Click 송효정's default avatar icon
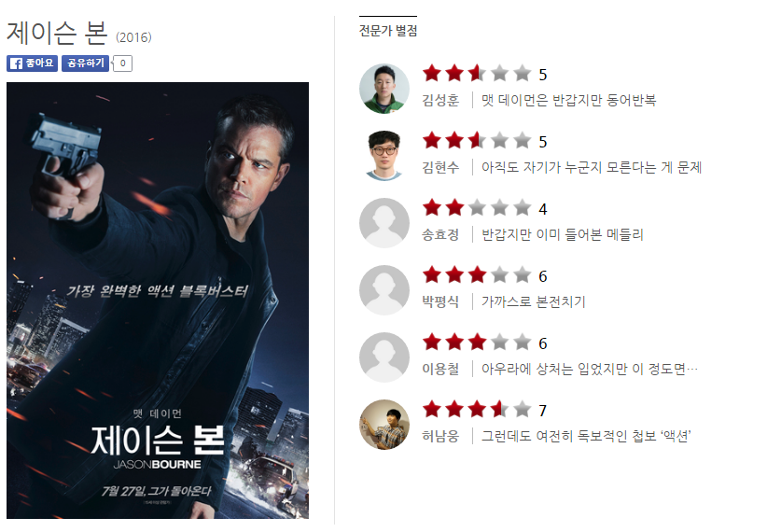The height and width of the screenshot is (532, 767). click(x=384, y=223)
